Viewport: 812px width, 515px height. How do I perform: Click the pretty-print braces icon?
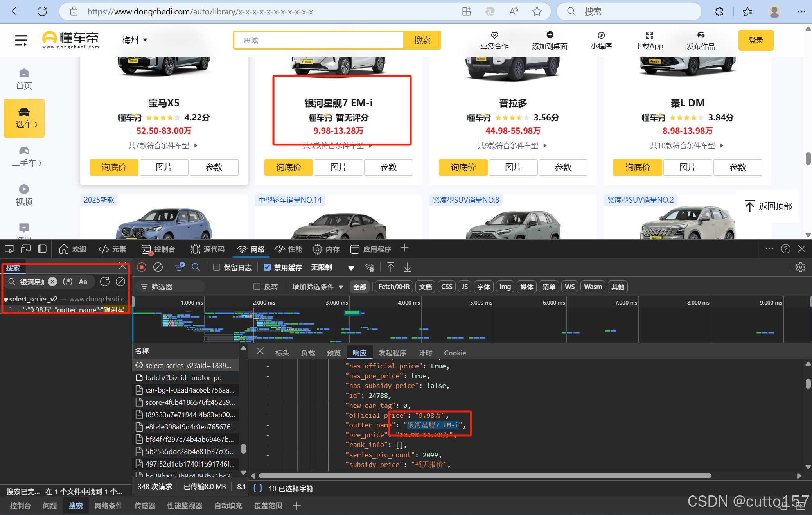pyautogui.click(x=257, y=488)
